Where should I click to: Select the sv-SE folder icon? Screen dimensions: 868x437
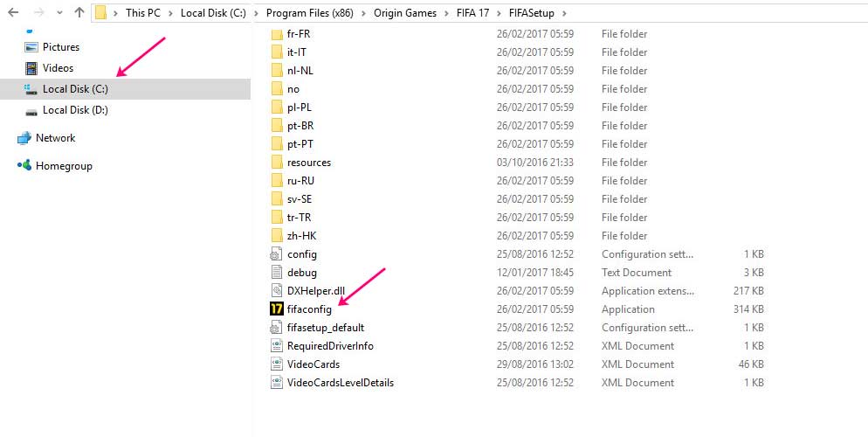click(x=277, y=199)
